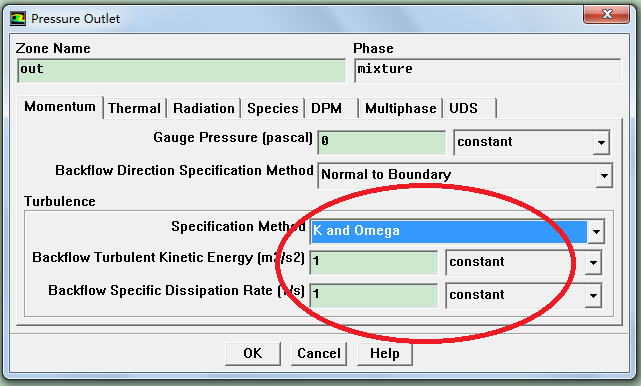
Task: Open the Gauge Pressure constant dropdown
Action: pyautogui.click(x=532, y=142)
